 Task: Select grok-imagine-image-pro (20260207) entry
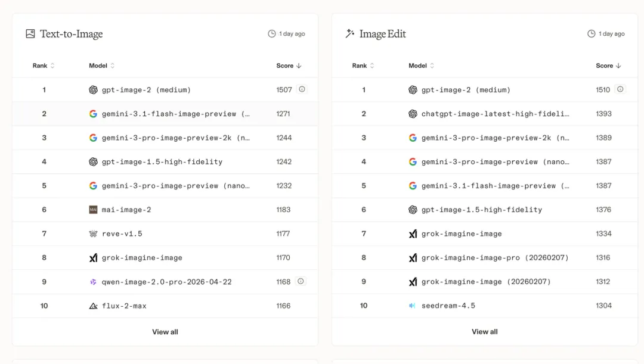(495, 257)
